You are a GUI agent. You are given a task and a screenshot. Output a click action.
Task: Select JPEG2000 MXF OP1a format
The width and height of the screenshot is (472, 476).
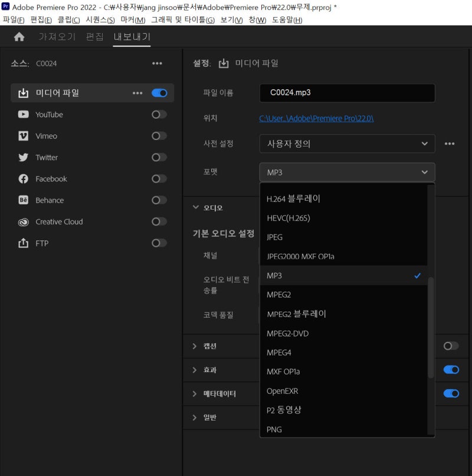click(344, 256)
